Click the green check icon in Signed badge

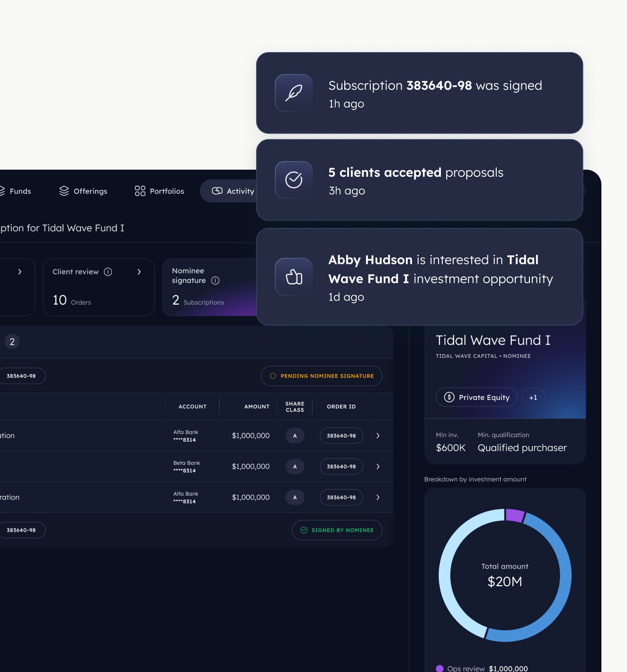(304, 530)
